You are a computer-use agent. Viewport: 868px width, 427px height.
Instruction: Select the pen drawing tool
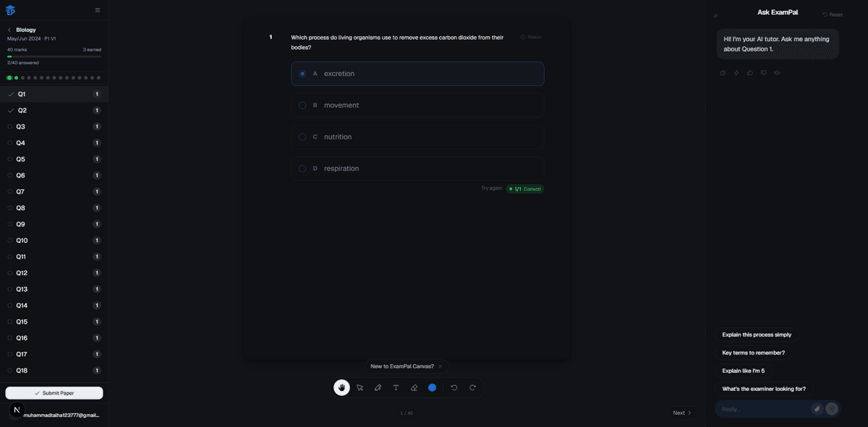coord(378,388)
